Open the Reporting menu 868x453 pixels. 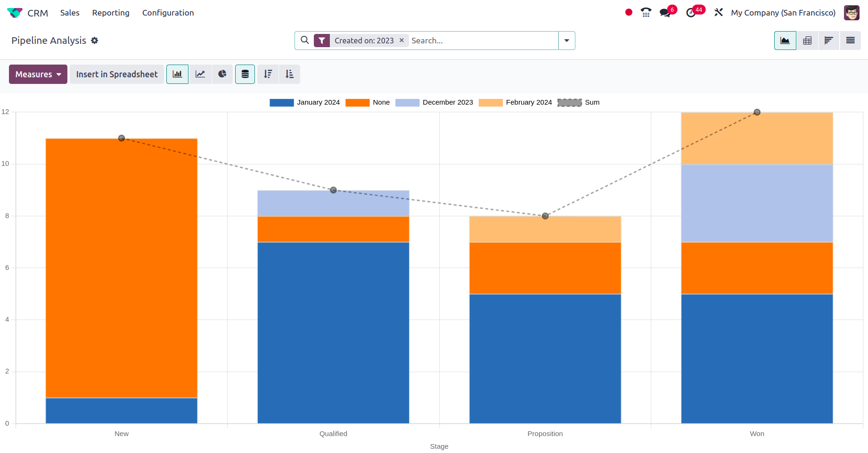click(111, 13)
